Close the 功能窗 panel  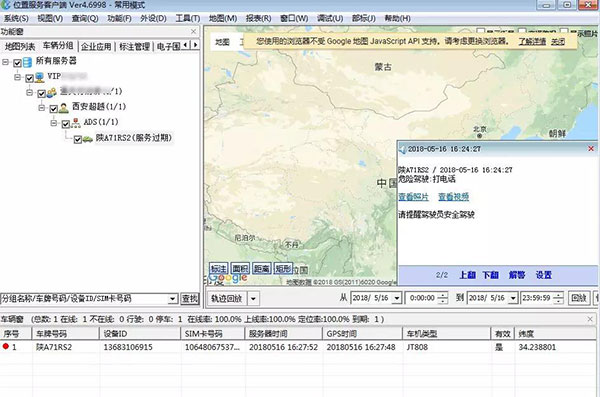(x=194, y=31)
